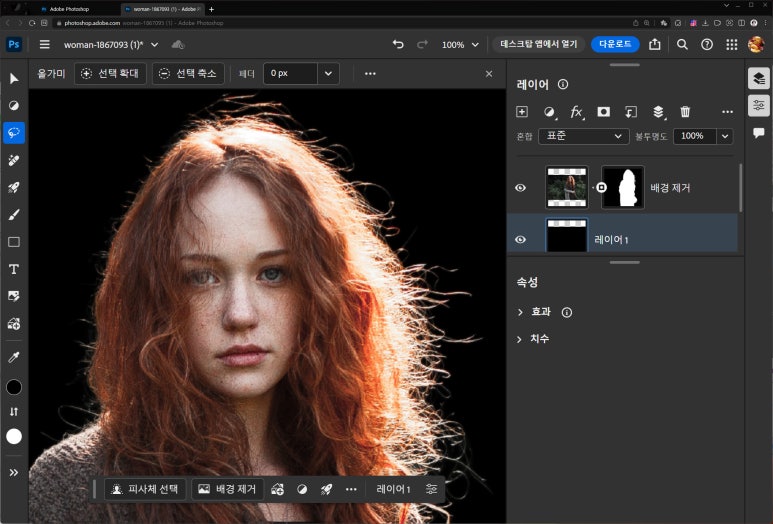Image resolution: width=773 pixels, height=524 pixels.
Task: Select the Rectangle shape tool
Action: coord(14,242)
